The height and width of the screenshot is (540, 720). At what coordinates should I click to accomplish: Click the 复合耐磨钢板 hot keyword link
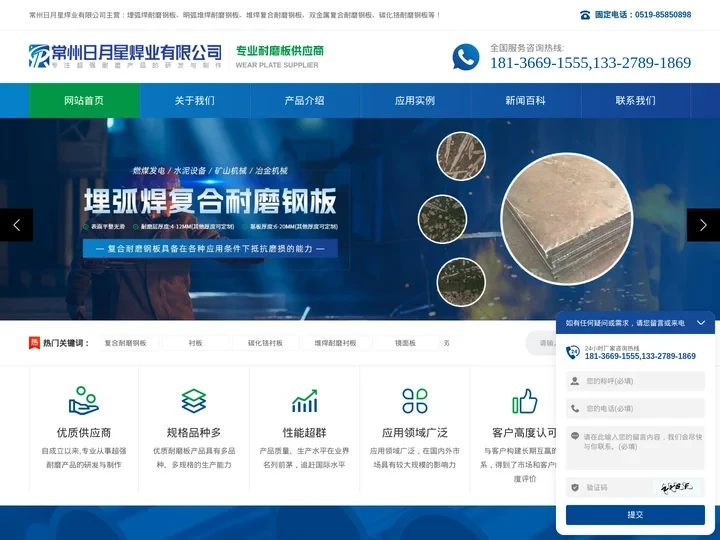tap(125, 343)
